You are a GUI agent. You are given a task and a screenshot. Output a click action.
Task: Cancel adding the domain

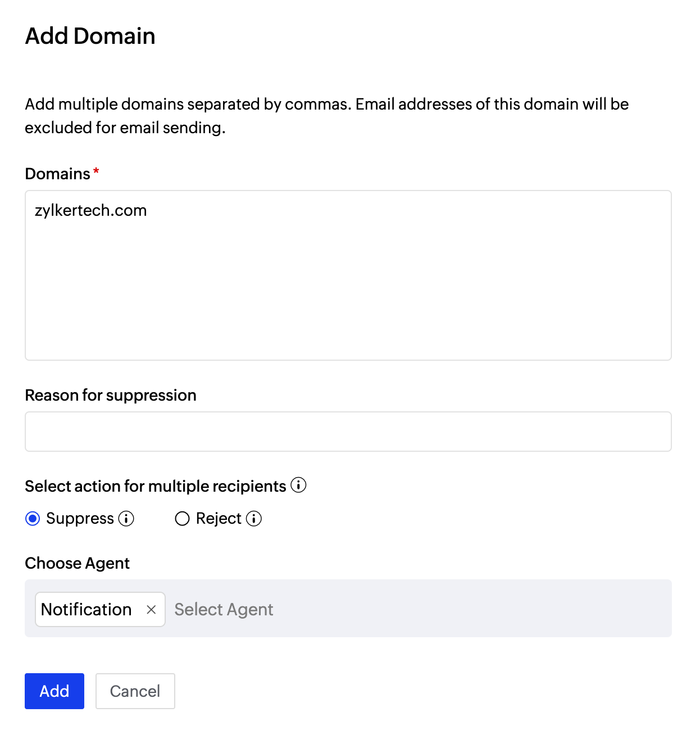click(135, 691)
